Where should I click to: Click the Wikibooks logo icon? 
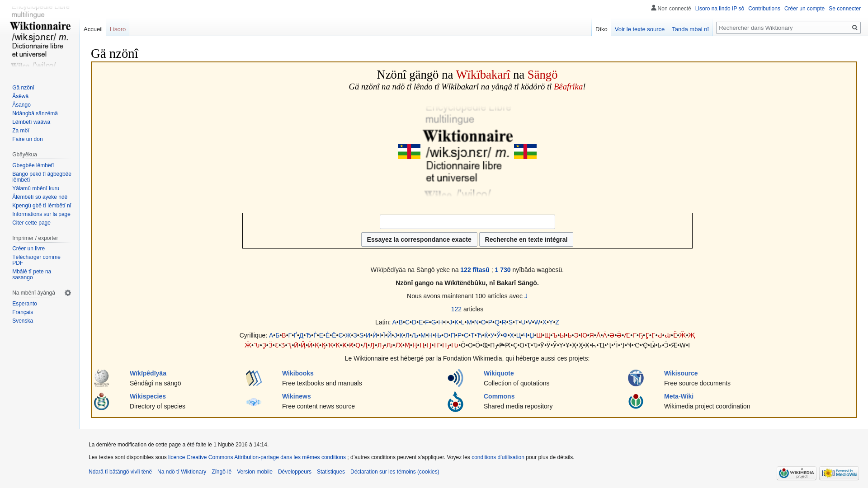pyautogui.click(x=254, y=378)
